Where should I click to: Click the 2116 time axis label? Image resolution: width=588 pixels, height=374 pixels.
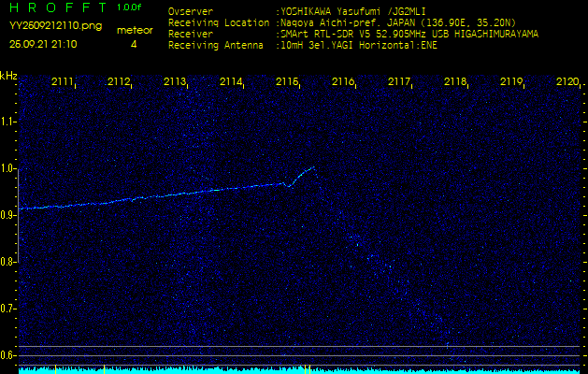pos(343,81)
